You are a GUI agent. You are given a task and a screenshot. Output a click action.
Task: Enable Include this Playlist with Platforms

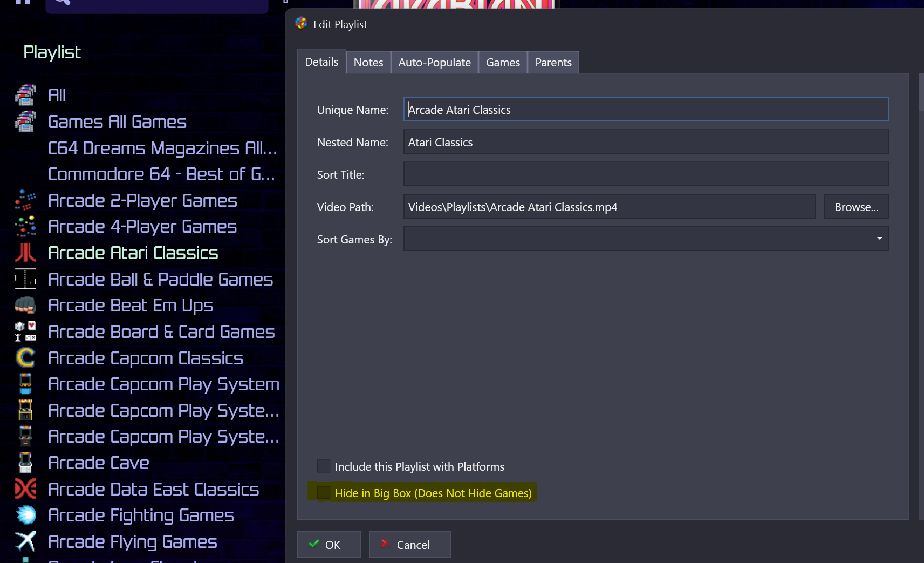(x=324, y=466)
